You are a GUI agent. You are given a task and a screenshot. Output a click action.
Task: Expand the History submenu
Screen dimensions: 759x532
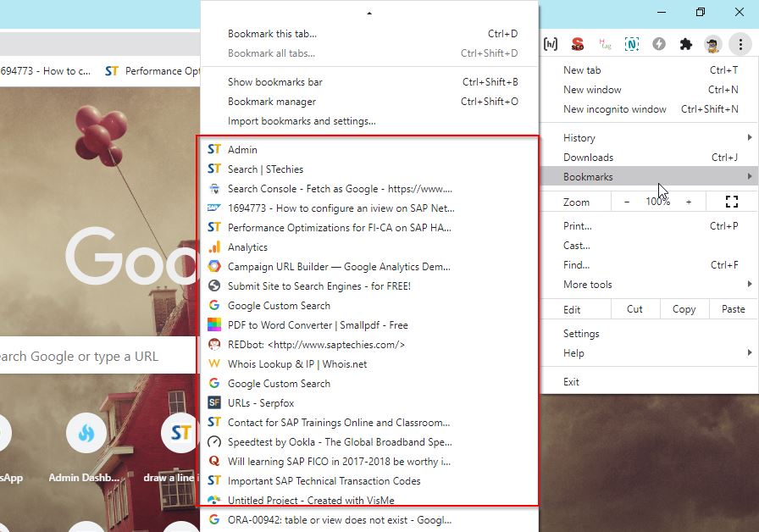click(x=579, y=137)
